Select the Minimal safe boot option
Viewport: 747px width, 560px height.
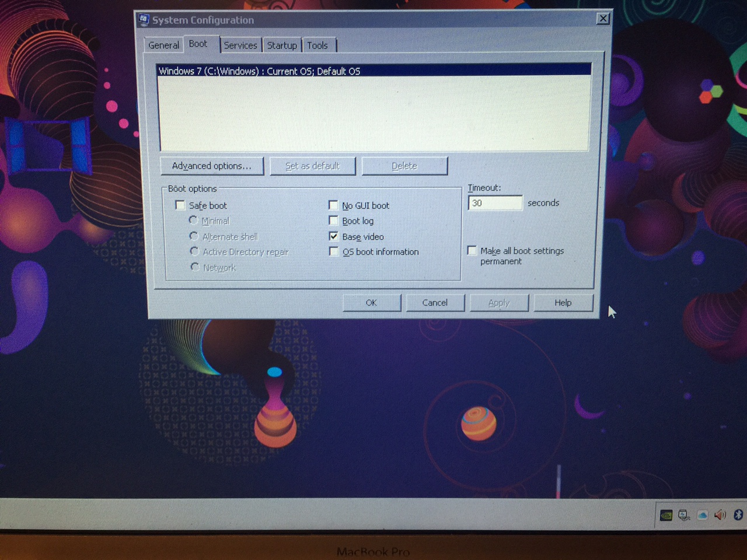pos(194,220)
